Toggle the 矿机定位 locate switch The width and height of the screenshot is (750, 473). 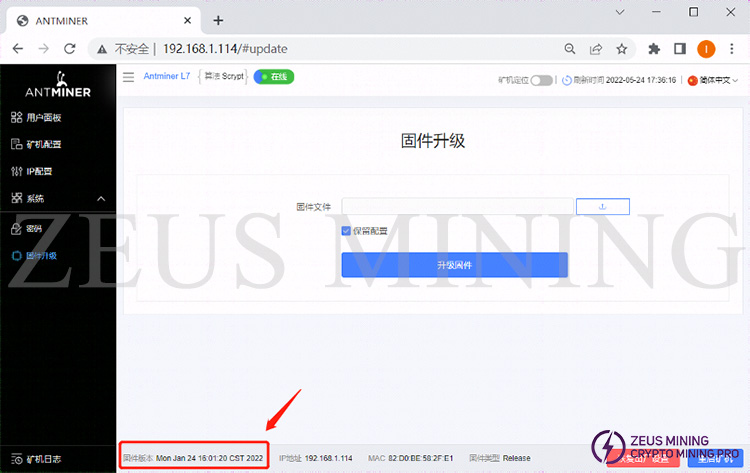[x=541, y=80]
